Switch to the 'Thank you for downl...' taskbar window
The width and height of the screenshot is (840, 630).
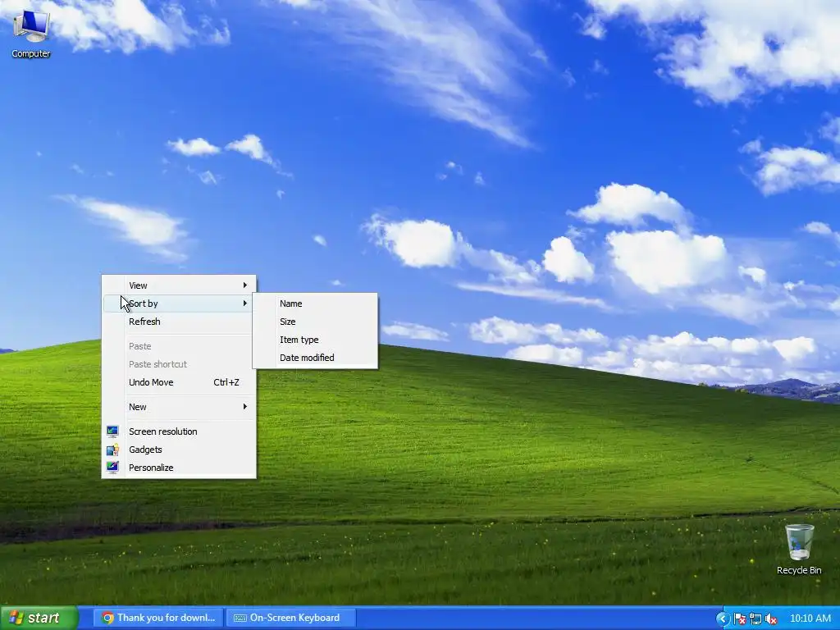160,618
